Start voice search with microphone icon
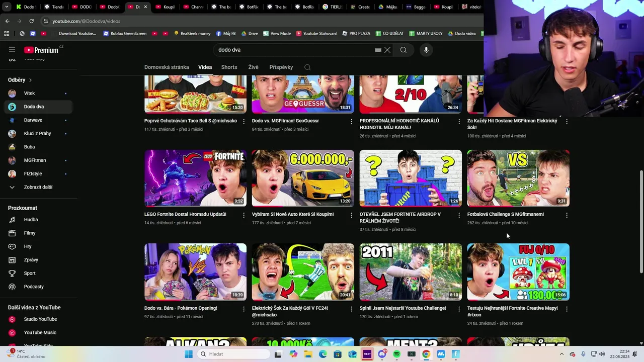Image resolution: width=644 pixels, height=362 pixels. (426, 50)
